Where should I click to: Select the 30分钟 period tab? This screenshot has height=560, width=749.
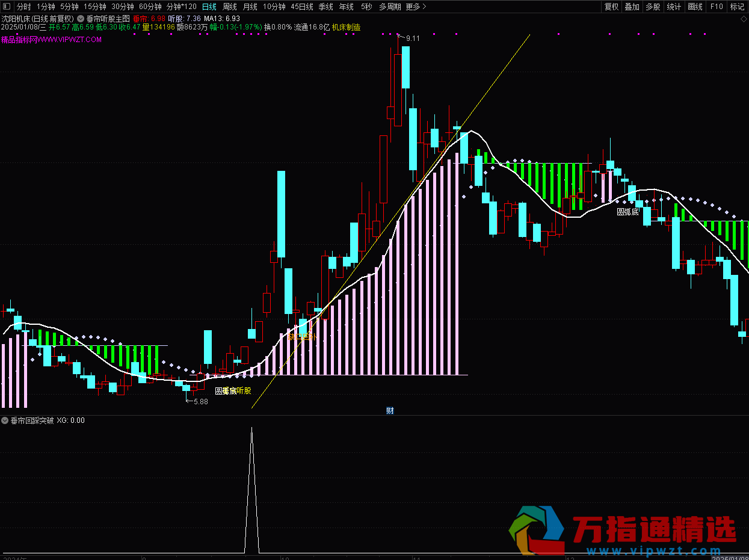pyautogui.click(x=123, y=7)
